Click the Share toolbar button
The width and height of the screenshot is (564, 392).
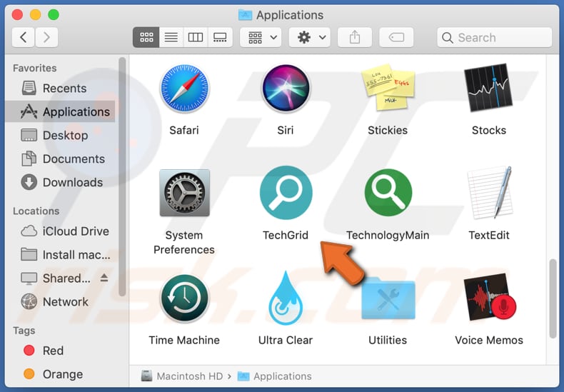tap(355, 38)
